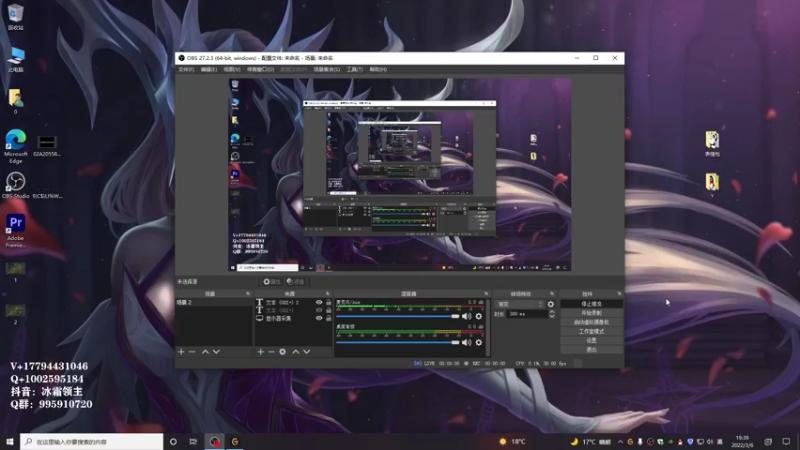Pop out the Sources dock via its header icon
Image resolution: width=800 pixels, height=450 pixels.
328,294
